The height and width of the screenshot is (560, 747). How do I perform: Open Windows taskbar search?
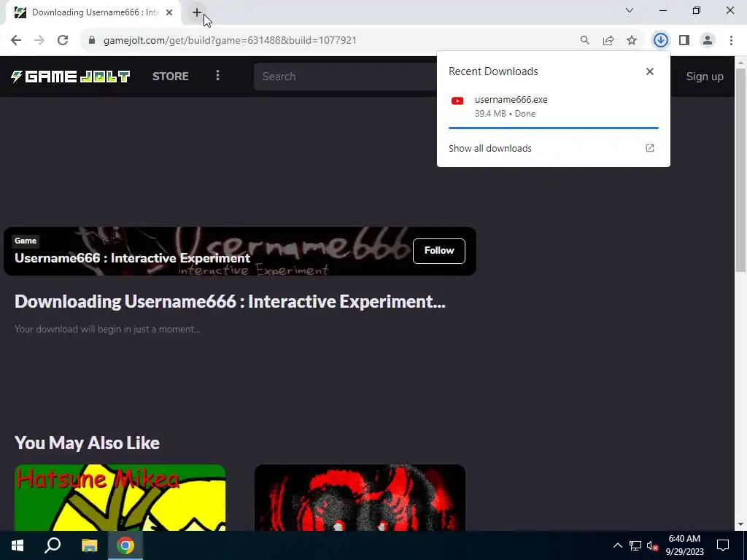(x=53, y=545)
